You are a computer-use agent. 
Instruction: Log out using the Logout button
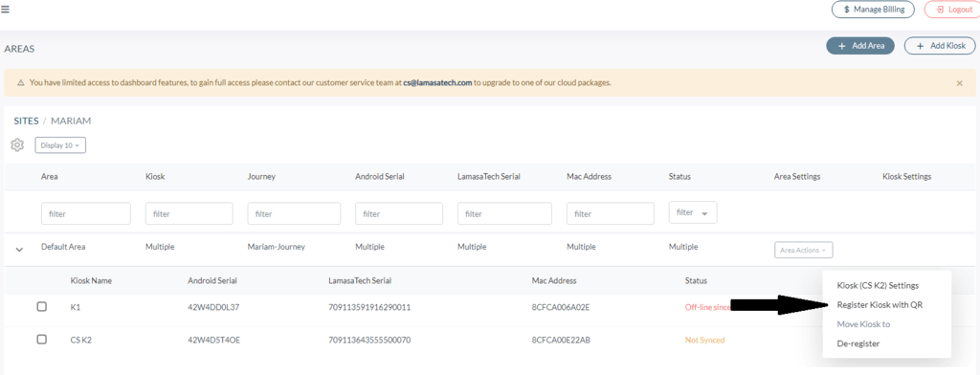pyautogui.click(x=952, y=10)
